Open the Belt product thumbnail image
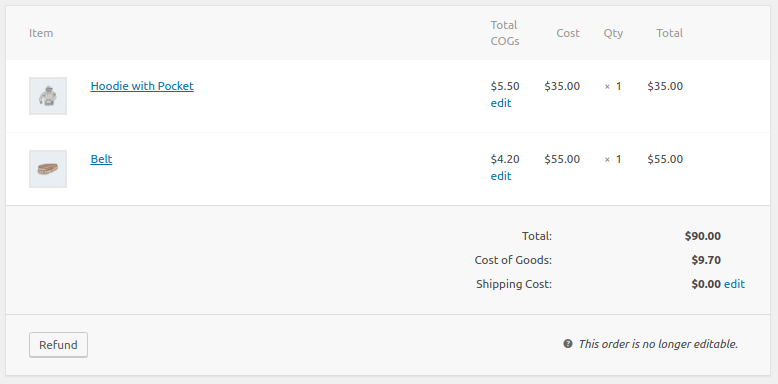 pos(48,169)
